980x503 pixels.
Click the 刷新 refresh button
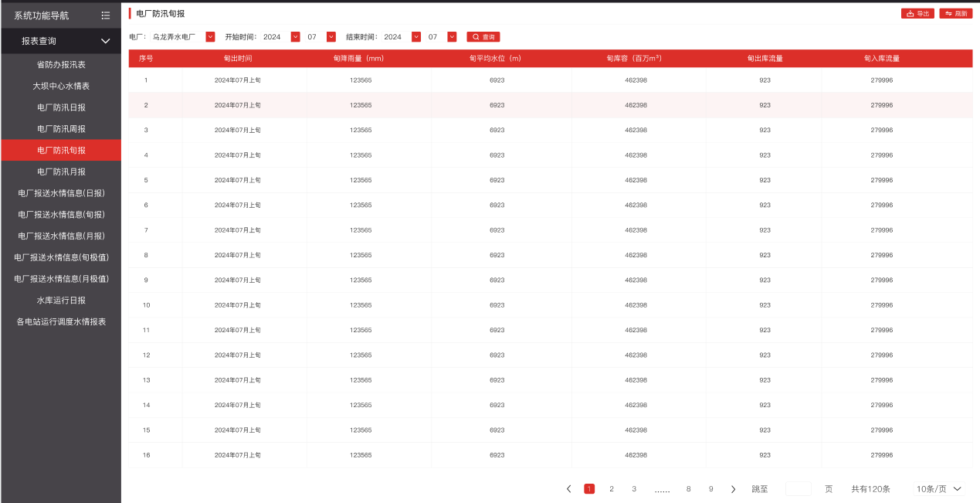click(x=956, y=14)
